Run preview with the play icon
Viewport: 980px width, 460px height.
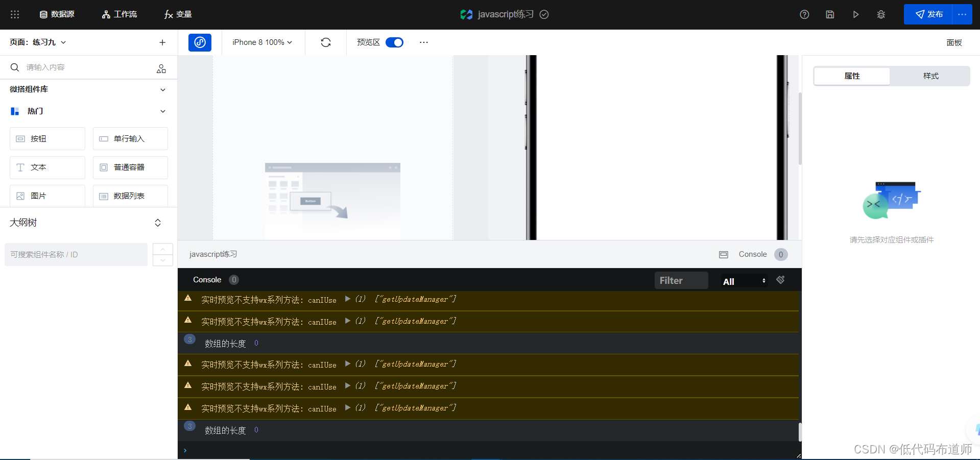[855, 14]
